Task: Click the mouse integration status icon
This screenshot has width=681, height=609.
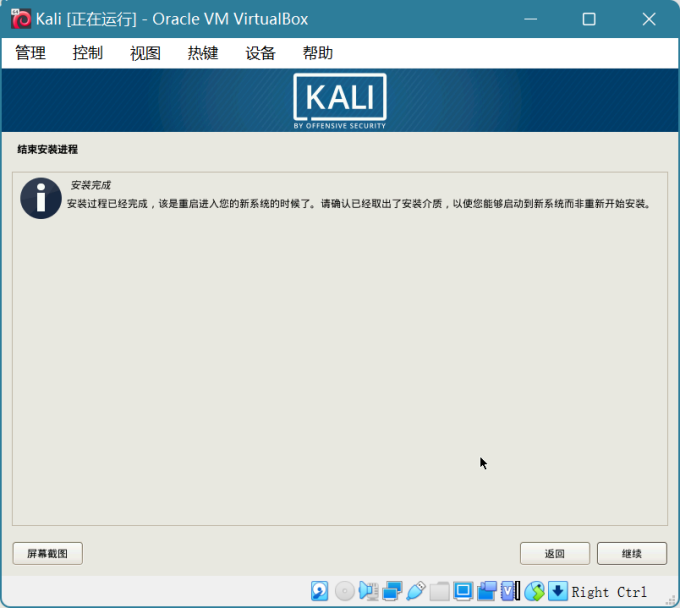Action: (534, 591)
